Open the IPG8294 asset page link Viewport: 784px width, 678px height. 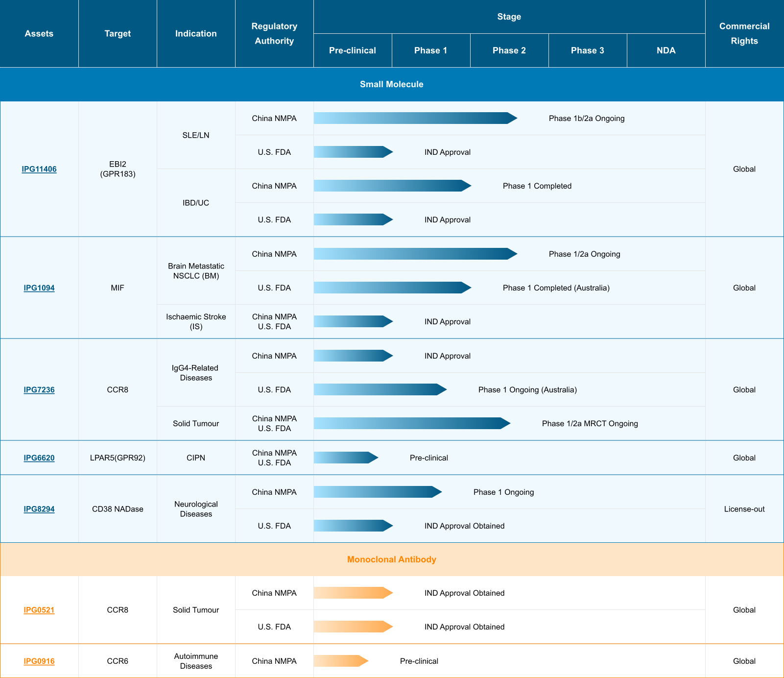pyautogui.click(x=39, y=509)
